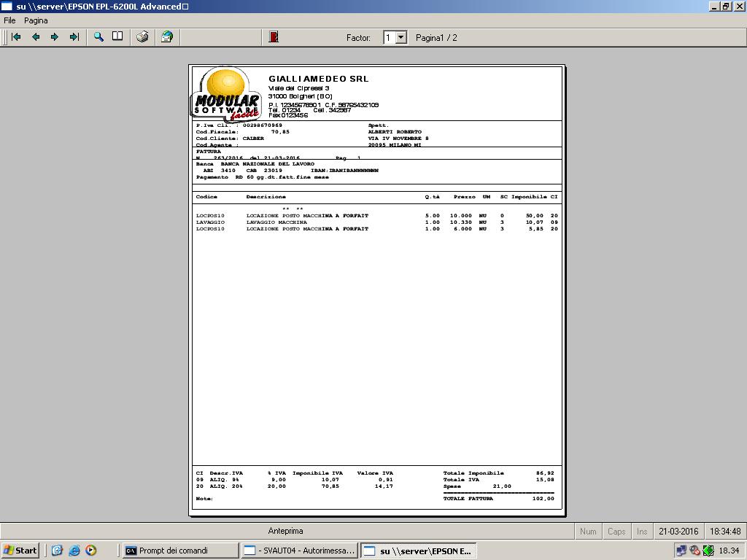
Task: Click the Cod.Cliente CALBER text
Action: point(230,139)
